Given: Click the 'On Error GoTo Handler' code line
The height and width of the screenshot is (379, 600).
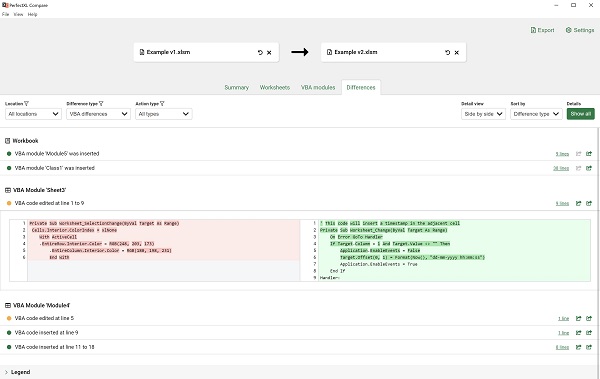Looking at the screenshot, I should pos(356,237).
